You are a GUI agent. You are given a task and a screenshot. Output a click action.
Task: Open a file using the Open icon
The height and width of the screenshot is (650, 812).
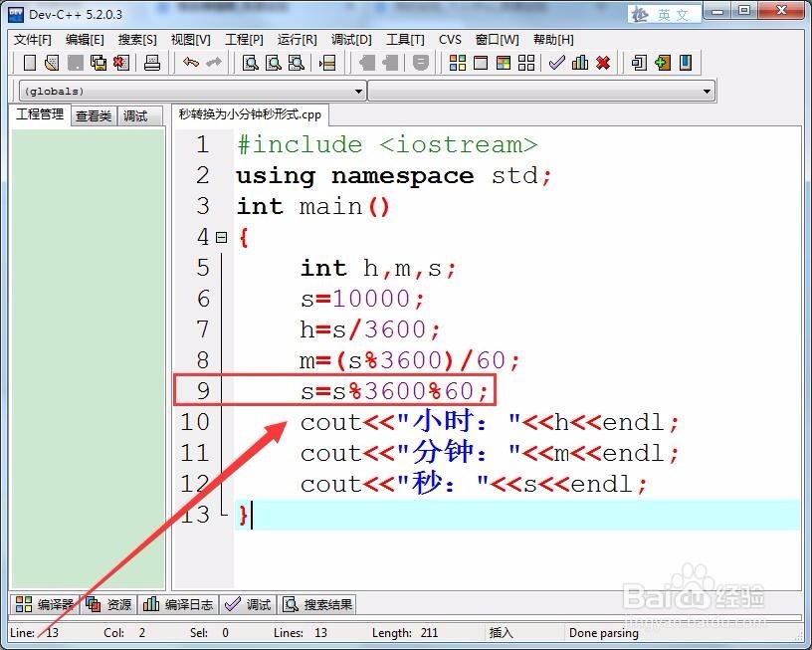tap(52, 62)
